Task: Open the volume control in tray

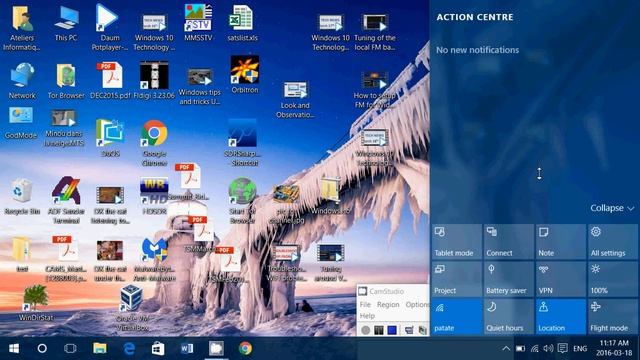Action: tap(548, 349)
